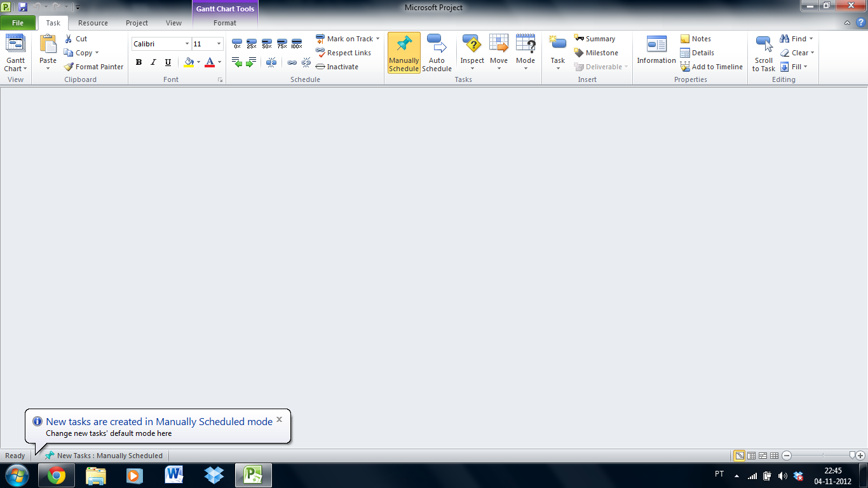868x488 pixels.
Task: Click the Link Tasks chain icon
Action: tap(292, 62)
